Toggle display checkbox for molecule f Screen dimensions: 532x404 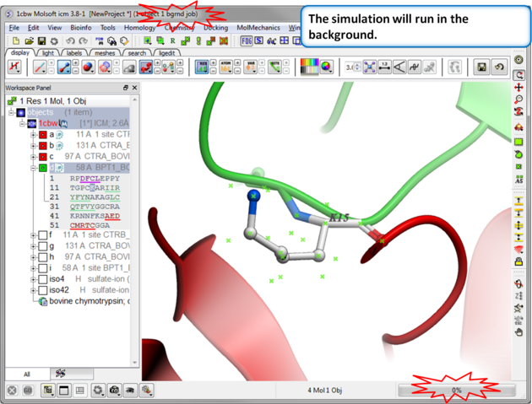42,234
